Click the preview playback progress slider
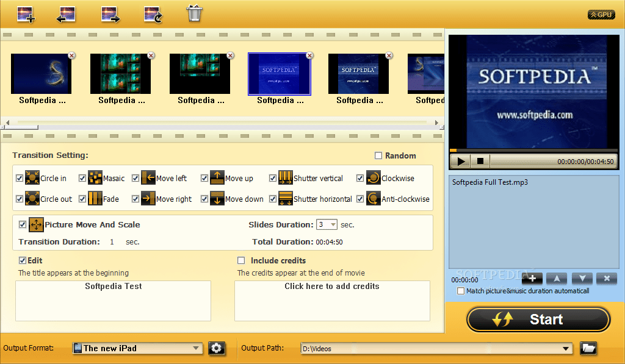This screenshot has height=364, width=625. pos(534,149)
